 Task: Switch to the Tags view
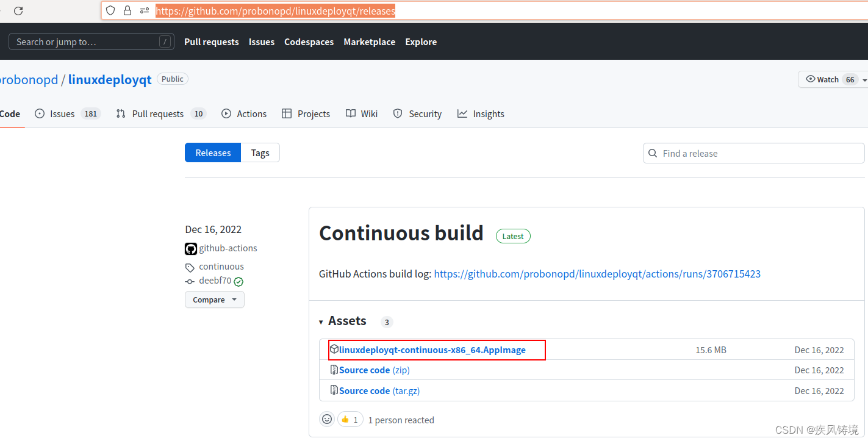(x=260, y=152)
